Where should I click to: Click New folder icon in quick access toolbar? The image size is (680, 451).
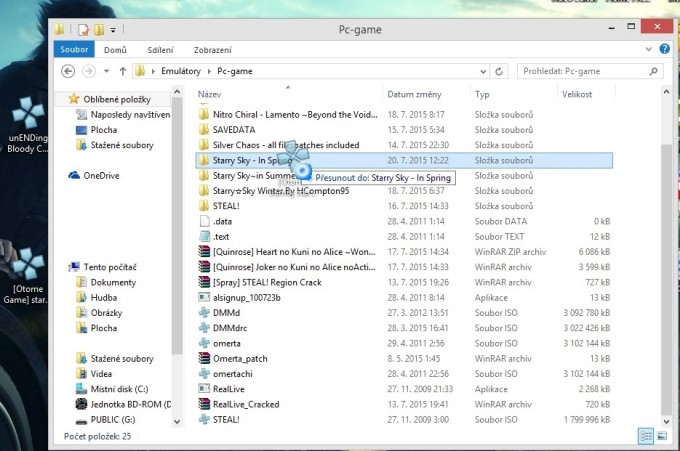pyautogui.click(x=99, y=29)
